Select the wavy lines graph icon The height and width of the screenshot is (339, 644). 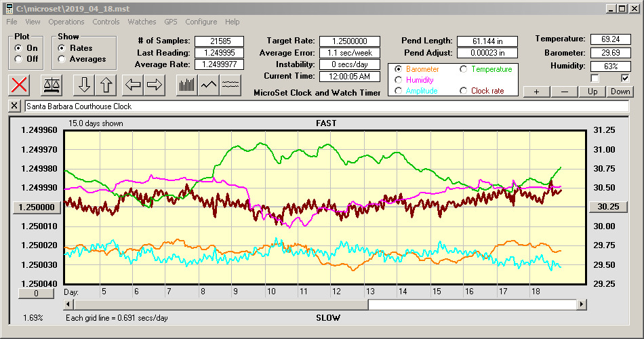coord(231,85)
